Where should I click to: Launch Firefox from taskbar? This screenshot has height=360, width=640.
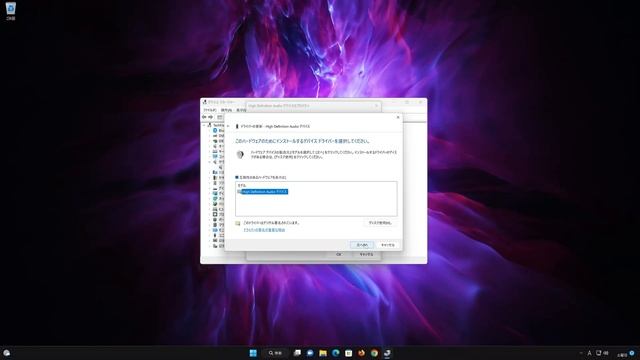[x=361, y=353]
